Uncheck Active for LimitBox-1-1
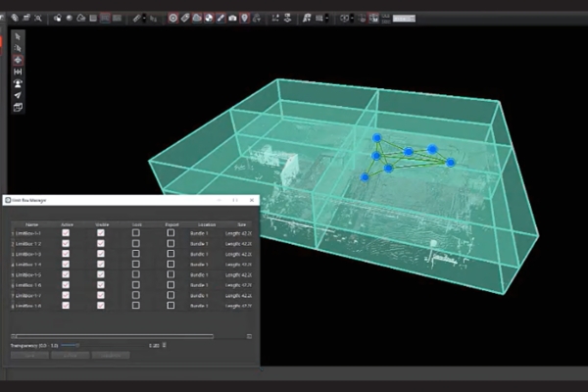588x392 pixels. click(x=66, y=233)
